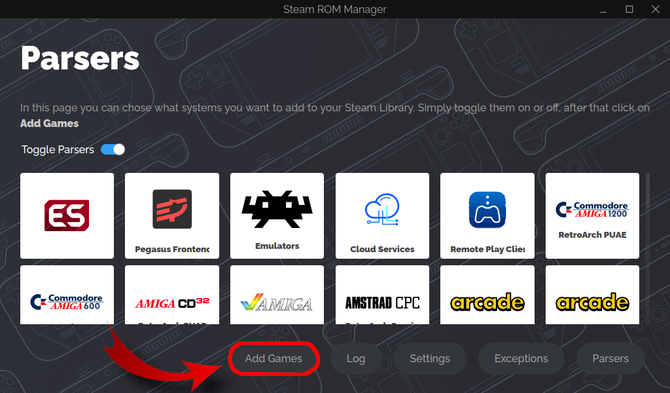Image resolution: width=670 pixels, height=393 pixels.
Task: Open the Log page
Action: click(356, 358)
